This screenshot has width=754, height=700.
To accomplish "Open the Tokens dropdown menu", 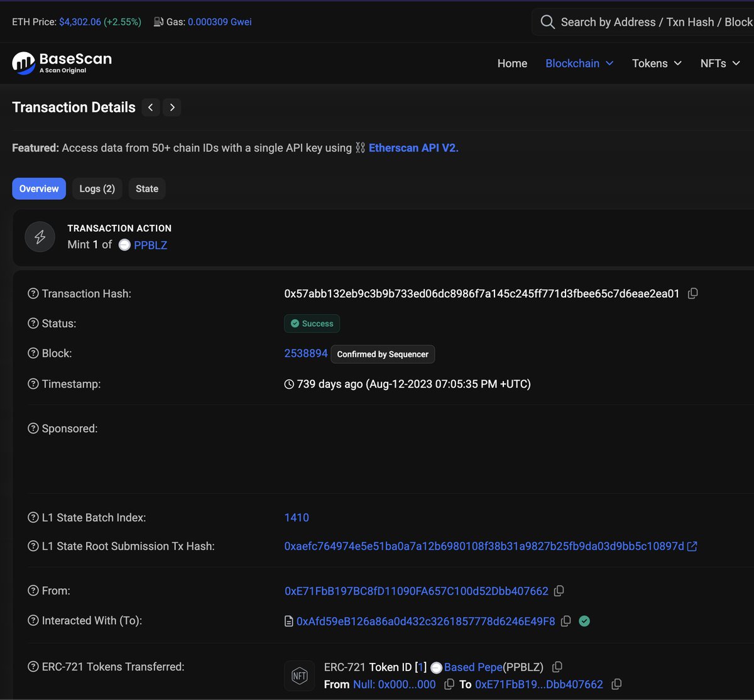I will click(657, 63).
